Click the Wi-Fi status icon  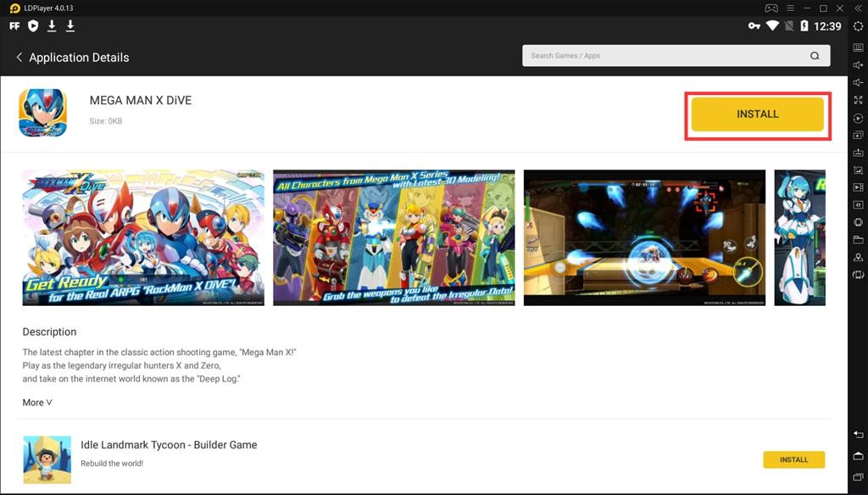(x=772, y=26)
